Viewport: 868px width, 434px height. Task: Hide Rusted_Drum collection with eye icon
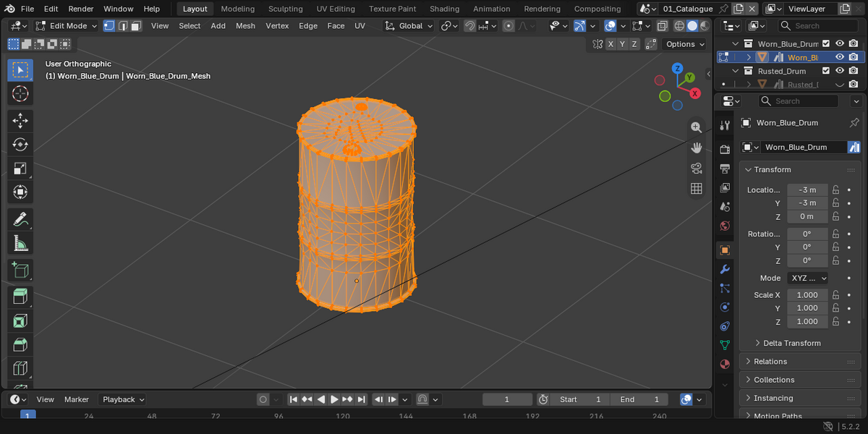[840, 71]
